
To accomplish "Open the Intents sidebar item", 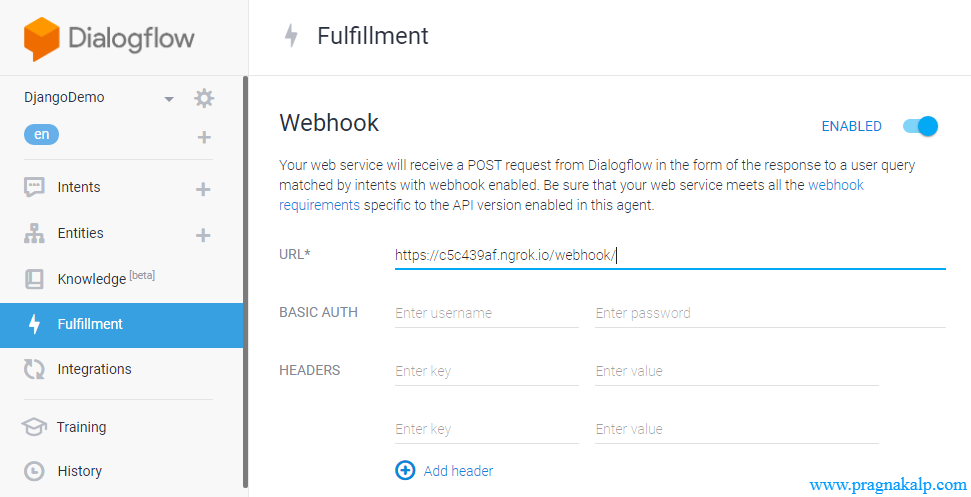I will [79, 187].
